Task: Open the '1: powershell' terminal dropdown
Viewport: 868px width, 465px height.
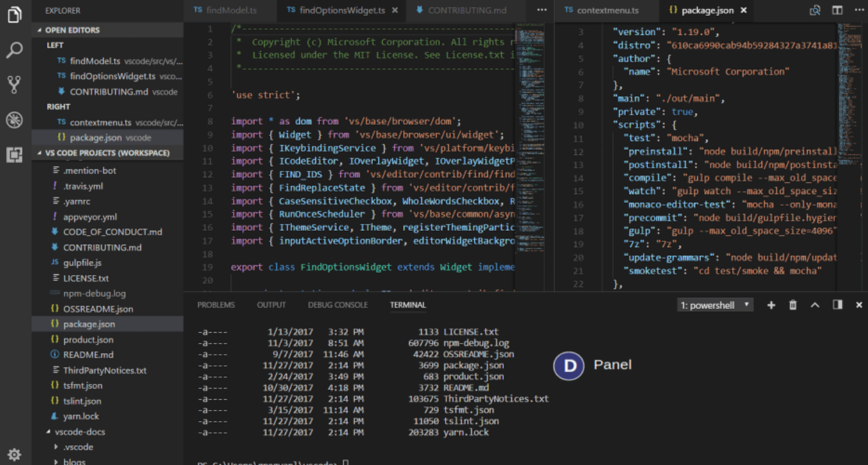Action: point(715,304)
